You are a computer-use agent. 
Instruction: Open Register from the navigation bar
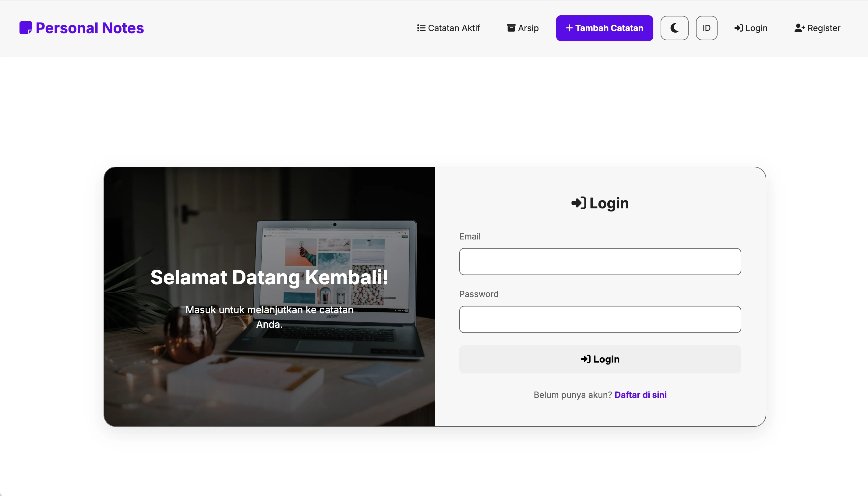817,28
